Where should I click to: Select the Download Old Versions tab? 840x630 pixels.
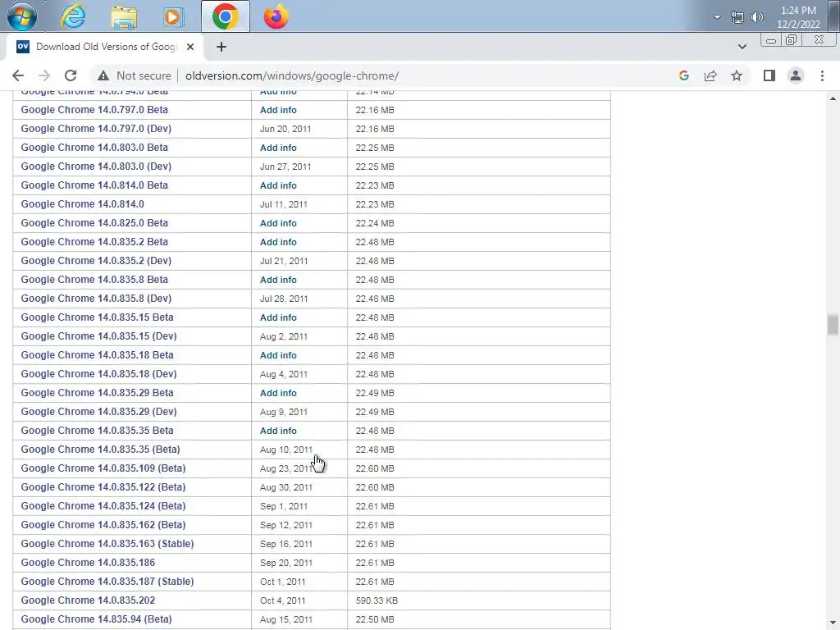104,47
